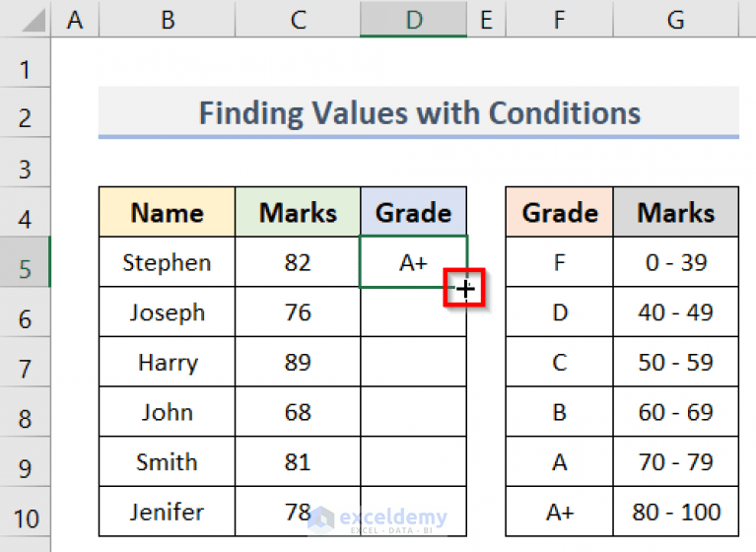The height and width of the screenshot is (552, 756).
Task: Select column D header
Action: coord(414,20)
